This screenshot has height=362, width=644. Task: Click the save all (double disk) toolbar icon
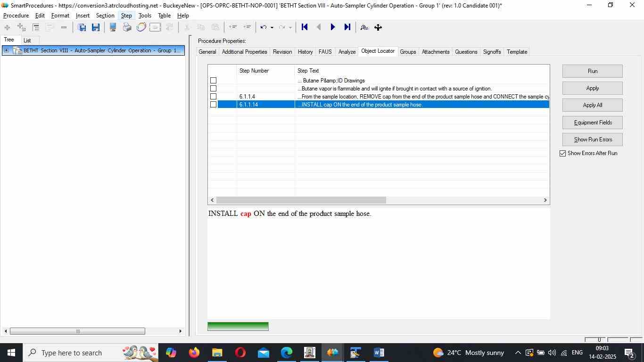pyautogui.click(x=82, y=27)
